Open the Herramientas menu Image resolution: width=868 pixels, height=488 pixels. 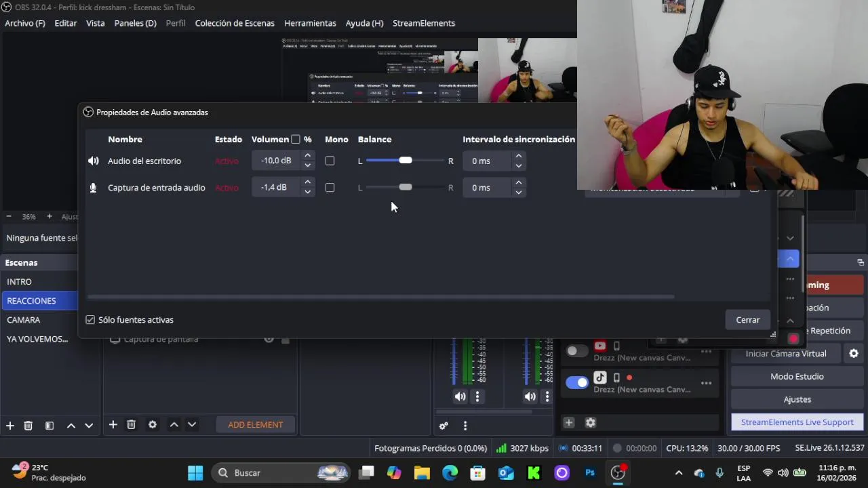(x=310, y=23)
